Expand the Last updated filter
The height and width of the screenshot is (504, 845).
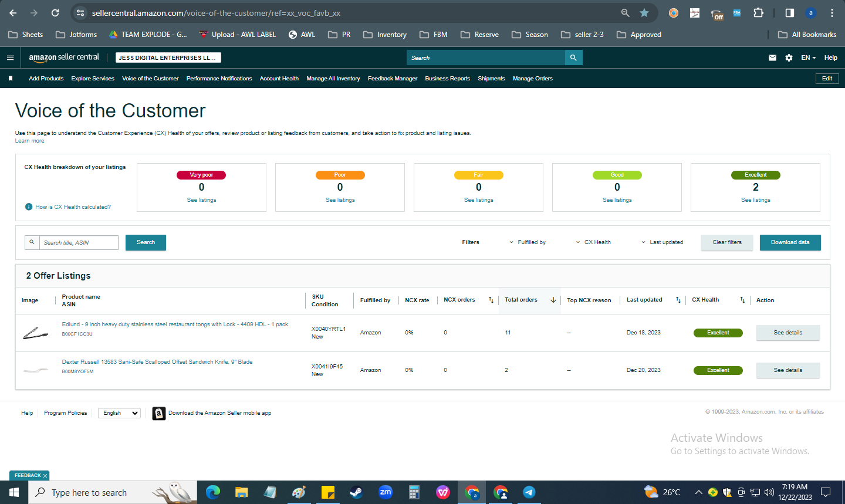click(661, 242)
